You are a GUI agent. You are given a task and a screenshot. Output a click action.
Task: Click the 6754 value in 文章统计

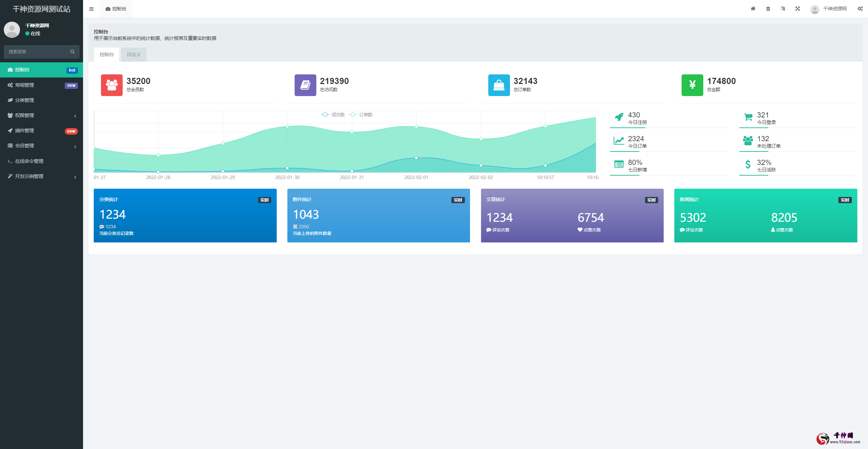[591, 218]
